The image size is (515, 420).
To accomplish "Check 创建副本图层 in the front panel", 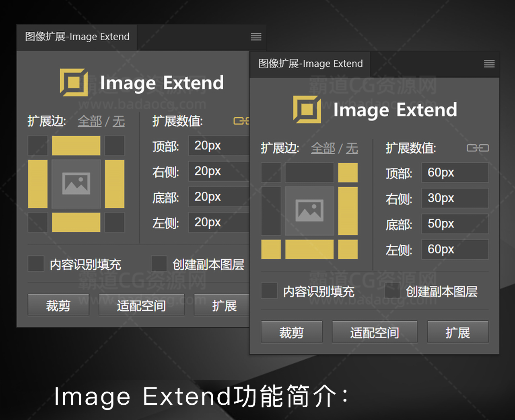I will click(392, 291).
